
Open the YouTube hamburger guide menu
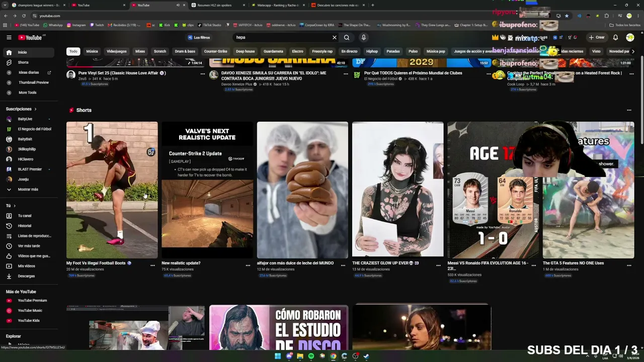[9, 37]
